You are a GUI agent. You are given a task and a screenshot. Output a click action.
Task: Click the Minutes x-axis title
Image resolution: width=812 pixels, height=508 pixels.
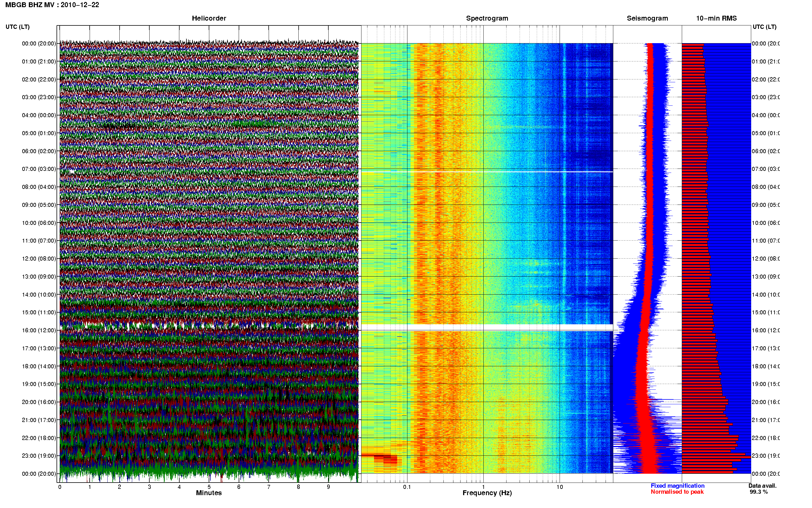pos(209,493)
